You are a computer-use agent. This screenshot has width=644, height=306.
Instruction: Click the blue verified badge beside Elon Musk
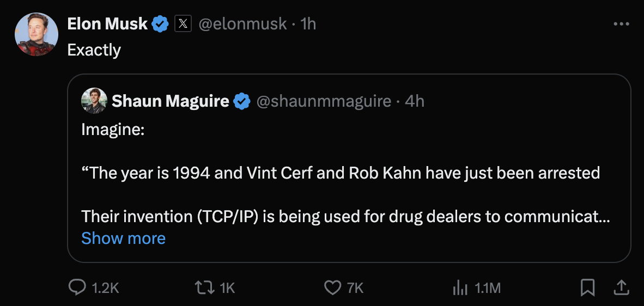click(160, 24)
